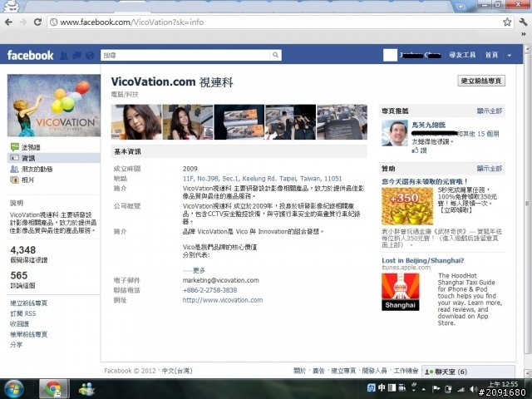Open the Lost in Beijing/Shanghai? ad link
This screenshot has width=532, height=399.
[423, 260]
